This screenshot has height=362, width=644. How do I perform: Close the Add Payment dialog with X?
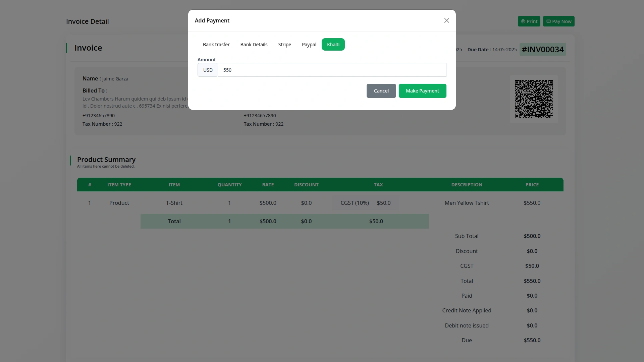pos(446,21)
